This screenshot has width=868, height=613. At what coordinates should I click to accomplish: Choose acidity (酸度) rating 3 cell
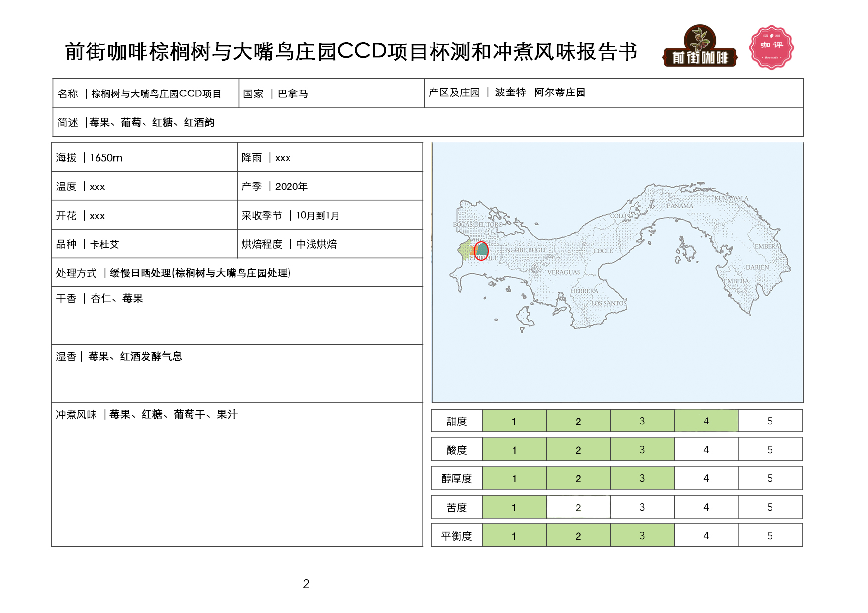[642, 450]
